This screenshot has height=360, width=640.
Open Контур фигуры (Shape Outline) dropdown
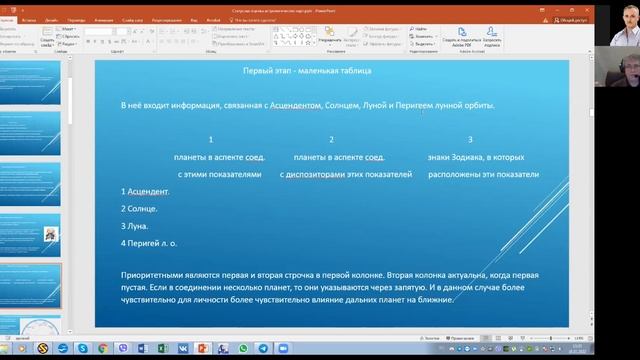click(381, 36)
